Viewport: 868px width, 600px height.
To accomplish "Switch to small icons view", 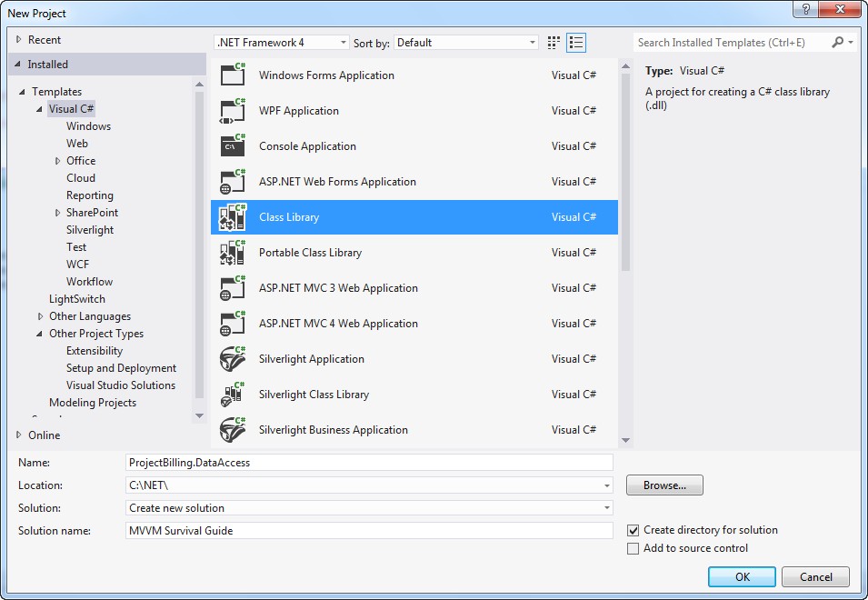I will click(x=554, y=43).
